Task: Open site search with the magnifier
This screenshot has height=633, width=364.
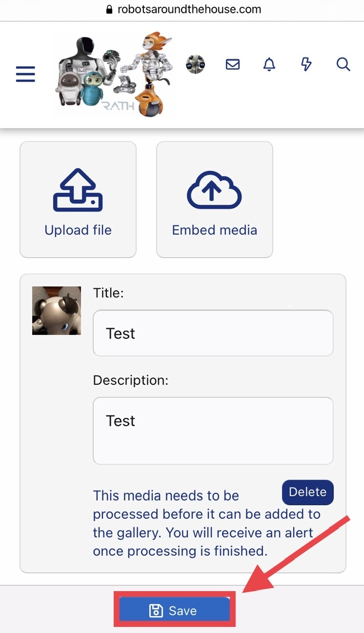Action: tap(343, 64)
